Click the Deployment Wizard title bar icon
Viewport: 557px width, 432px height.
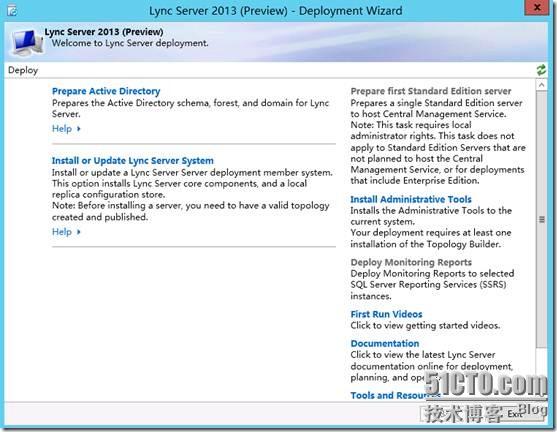[12, 11]
